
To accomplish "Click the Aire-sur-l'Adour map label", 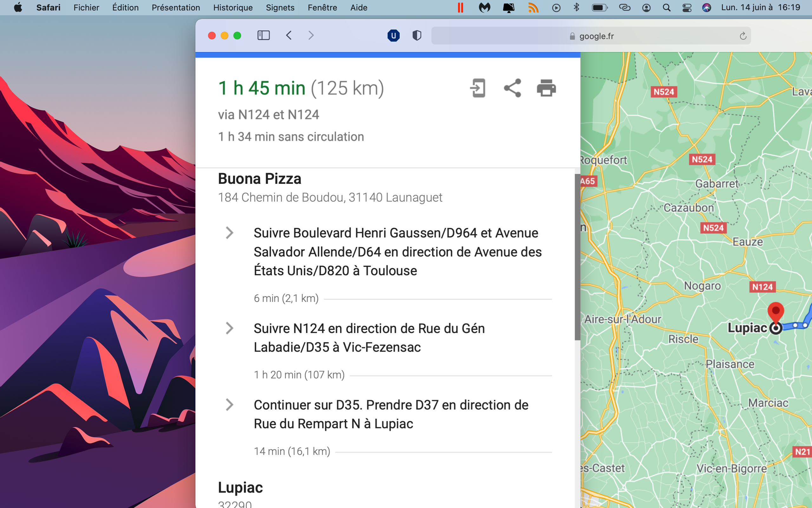I will point(623,319).
